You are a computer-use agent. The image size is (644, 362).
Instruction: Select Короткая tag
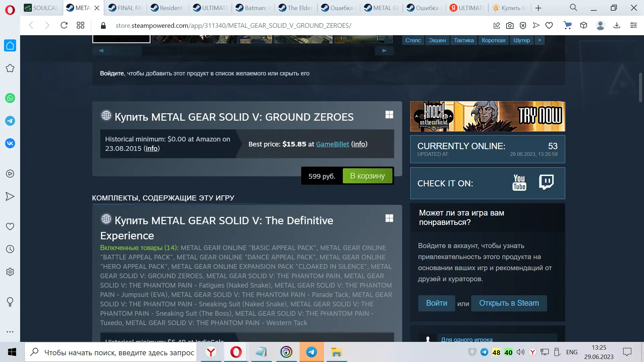click(x=493, y=40)
